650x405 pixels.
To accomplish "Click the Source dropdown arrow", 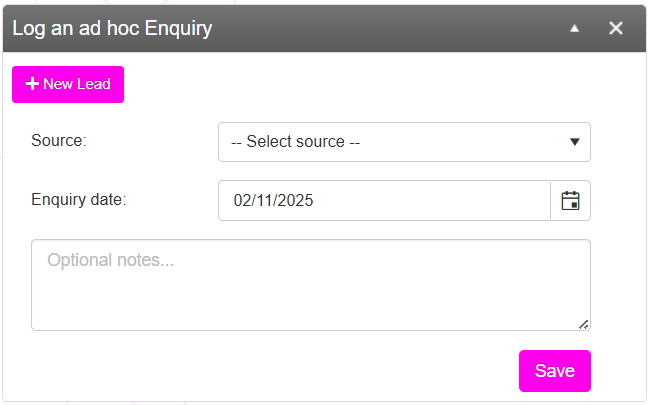I will 575,142.
